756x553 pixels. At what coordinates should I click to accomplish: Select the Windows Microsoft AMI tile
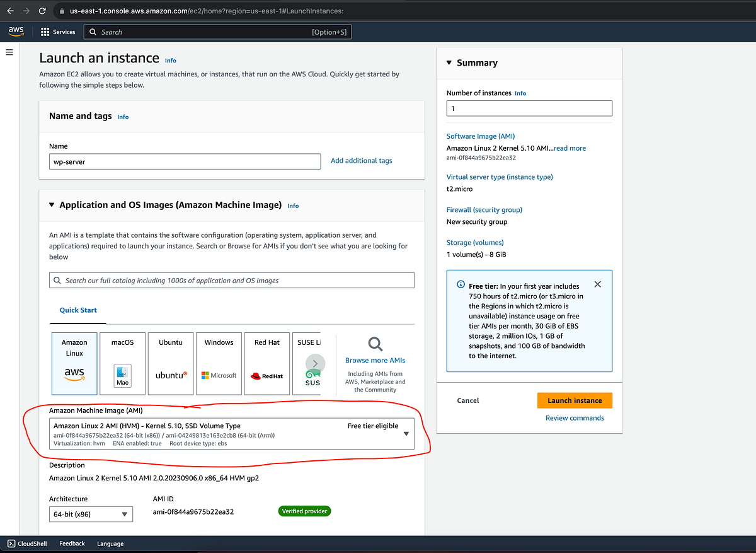click(x=218, y=363)
